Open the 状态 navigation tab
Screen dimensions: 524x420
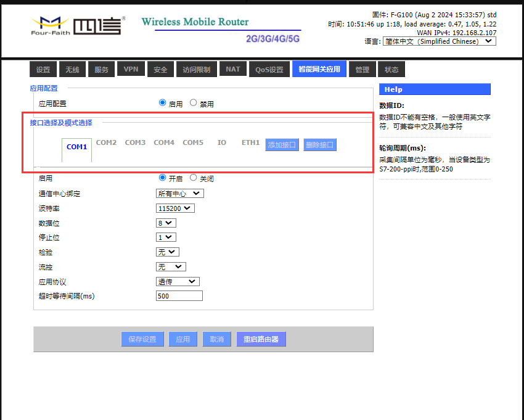(x=391, y=69)
